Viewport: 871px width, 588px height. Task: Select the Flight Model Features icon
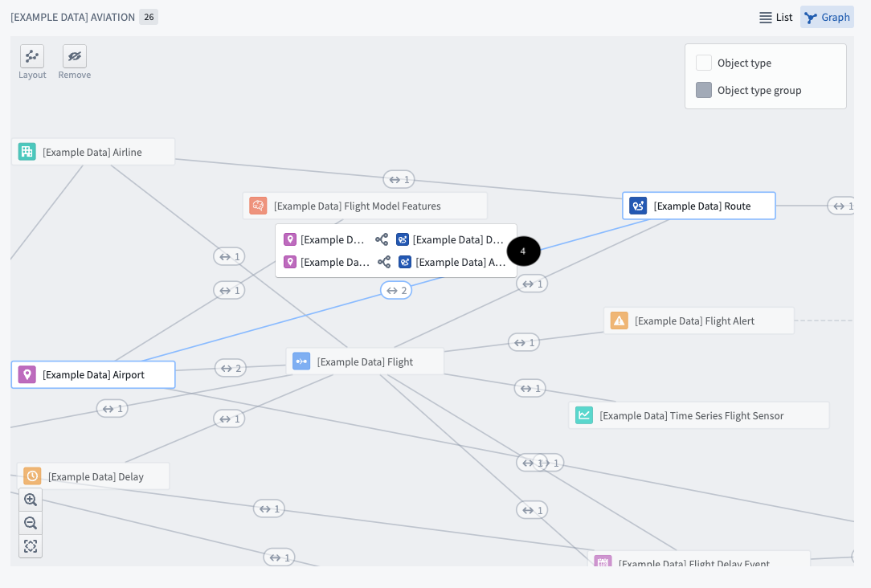point(258,206)
